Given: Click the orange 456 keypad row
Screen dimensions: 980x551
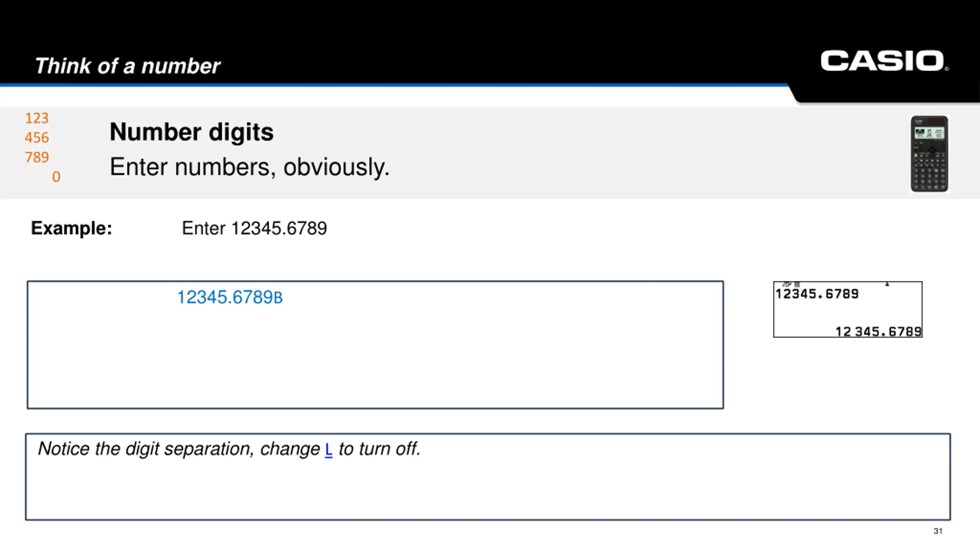Looking at the screenshot, I should pyautogui.click(x=37, y=137).
